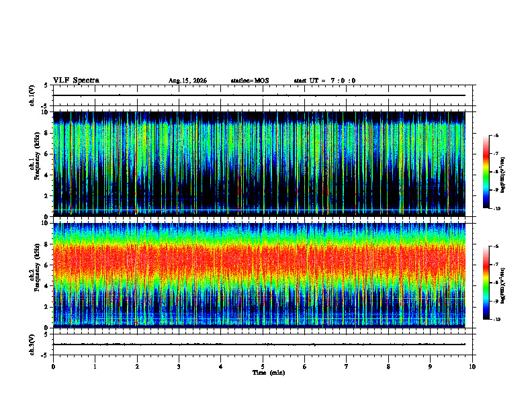Click the "ch.1(V)" axis label
Viewport: 532px width, 411px height.
point(32,95)
